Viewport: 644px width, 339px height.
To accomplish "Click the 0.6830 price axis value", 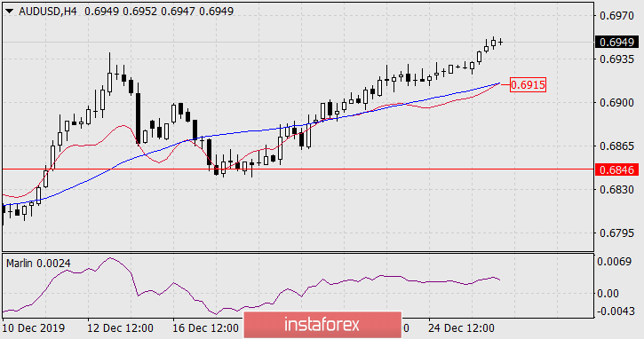I will [x=616, y=190].
